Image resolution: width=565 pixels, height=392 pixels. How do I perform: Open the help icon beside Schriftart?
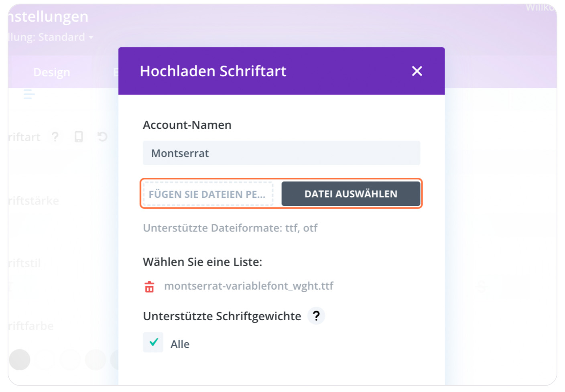[x=55, y=137]
